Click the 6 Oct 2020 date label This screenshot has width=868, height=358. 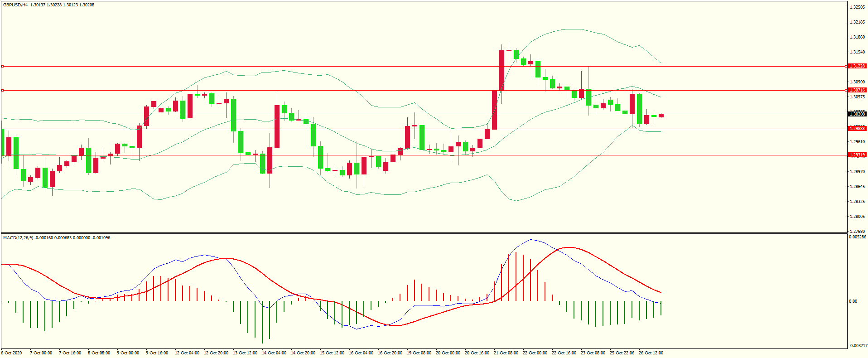(x=12, y=353)
